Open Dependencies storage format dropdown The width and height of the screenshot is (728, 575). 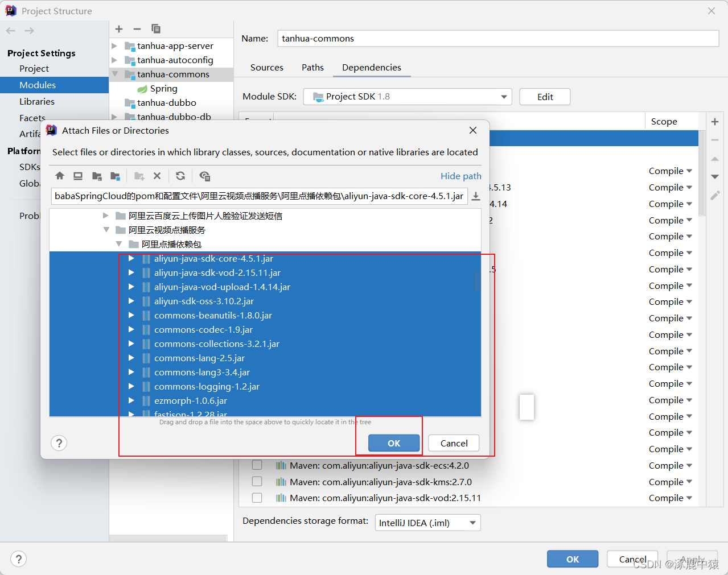click(427, 523)
